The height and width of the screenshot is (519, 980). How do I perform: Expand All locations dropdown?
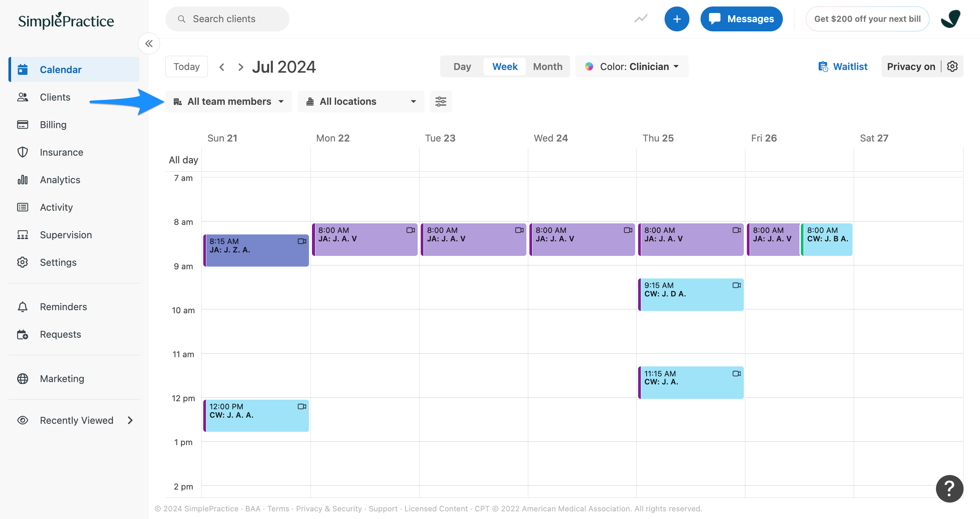point(361,101)
